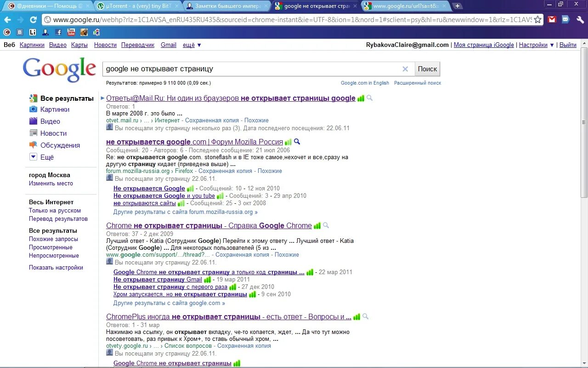The width and height of the screenshot is (588, 368).
Task: Open the guitar picture bookmark icon
Action: pyautogui.click(x=84, y=32)
